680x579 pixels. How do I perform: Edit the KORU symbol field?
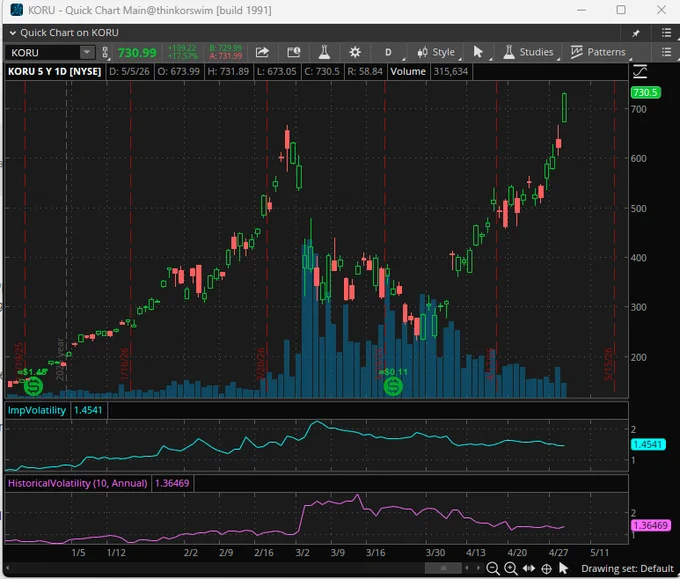coord(44,53)
